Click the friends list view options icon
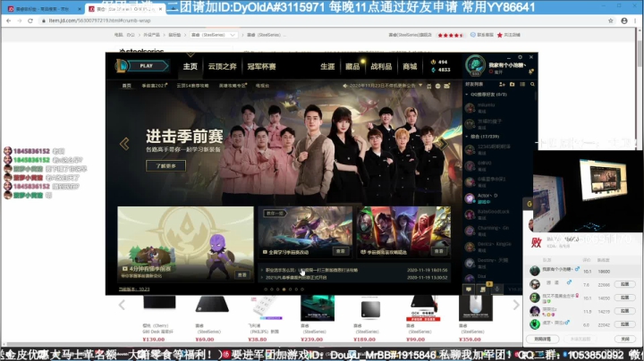 pos(522,84)
